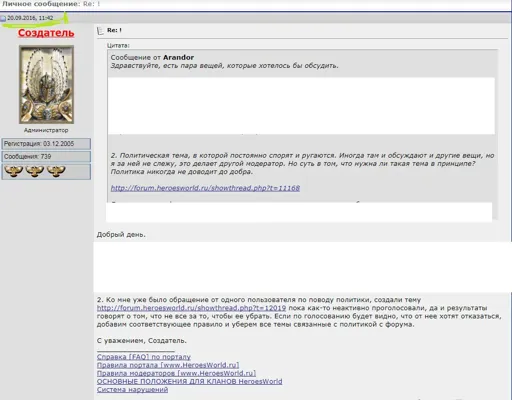Click the Администратор label under avatar
Image resolution: width=512 pixels, height=400 pixels.
[x=46, y=130]
